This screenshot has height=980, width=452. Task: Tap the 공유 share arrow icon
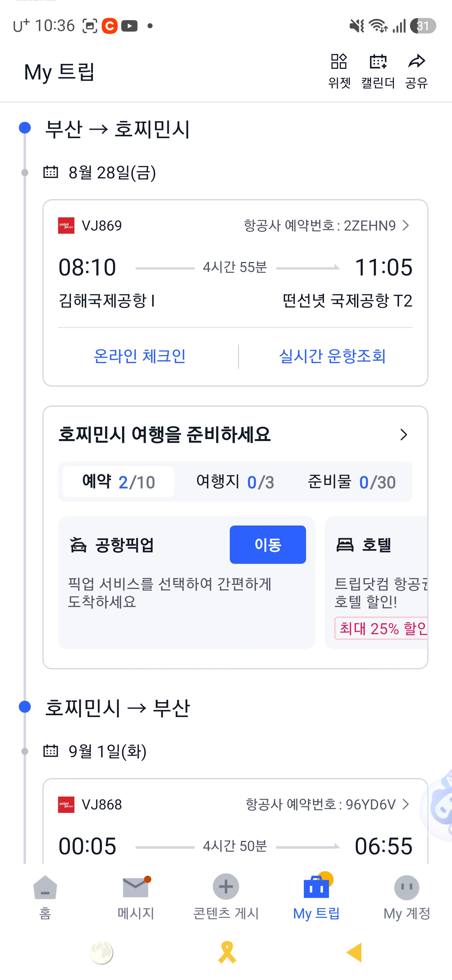coord(416,62)
